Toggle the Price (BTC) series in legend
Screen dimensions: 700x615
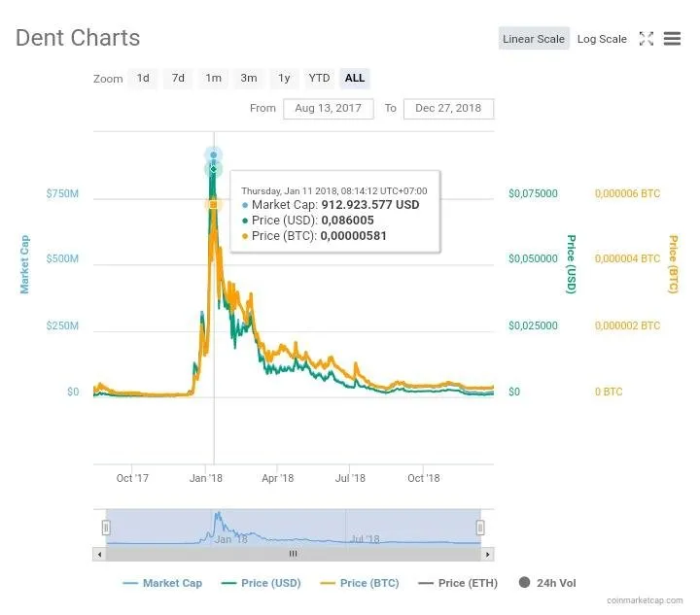click(x=360, y=583)
